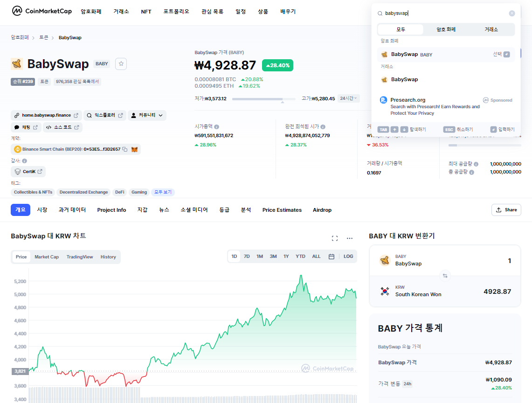Open max supply info icon
532x403 pixels.
(476, 164)
